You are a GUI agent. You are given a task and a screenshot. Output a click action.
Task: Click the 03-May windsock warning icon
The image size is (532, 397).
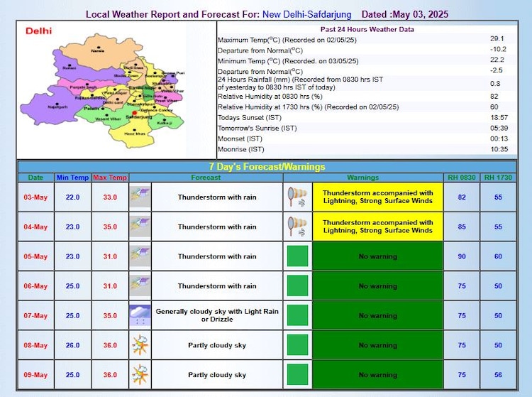point(297,197)
